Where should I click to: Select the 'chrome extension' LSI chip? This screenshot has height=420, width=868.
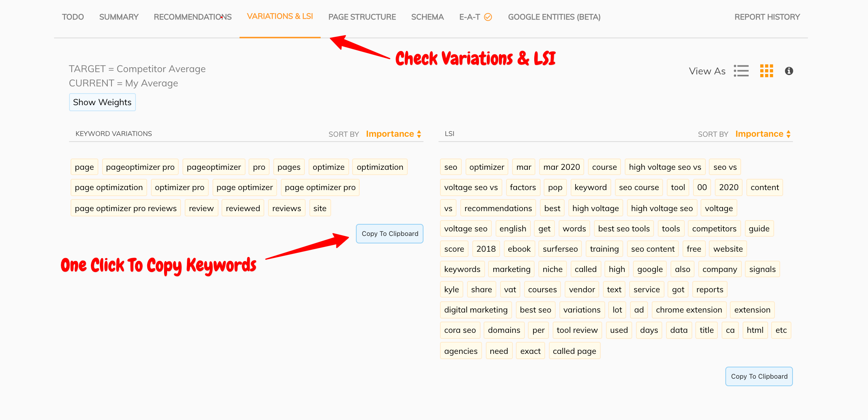(x=689, y=310)
